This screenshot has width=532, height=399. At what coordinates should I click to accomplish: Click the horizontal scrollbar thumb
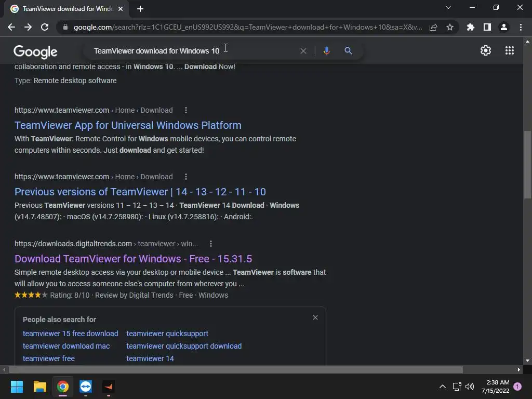235,369
